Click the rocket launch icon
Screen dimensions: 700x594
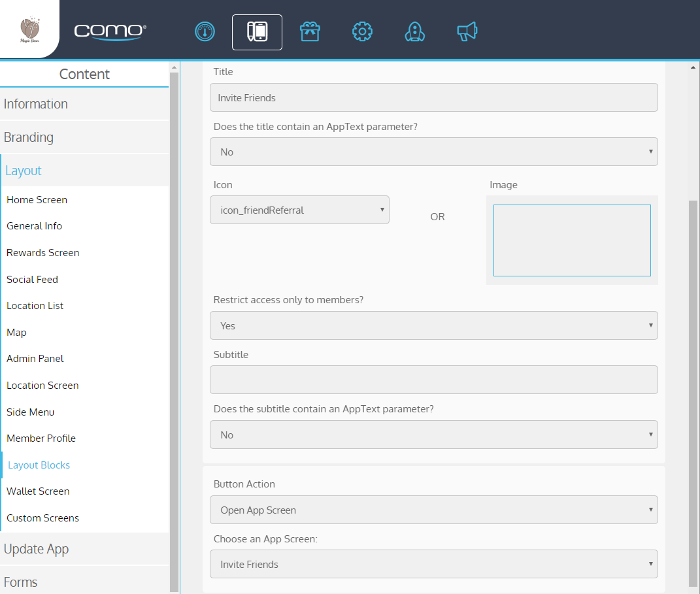point(414,32)
